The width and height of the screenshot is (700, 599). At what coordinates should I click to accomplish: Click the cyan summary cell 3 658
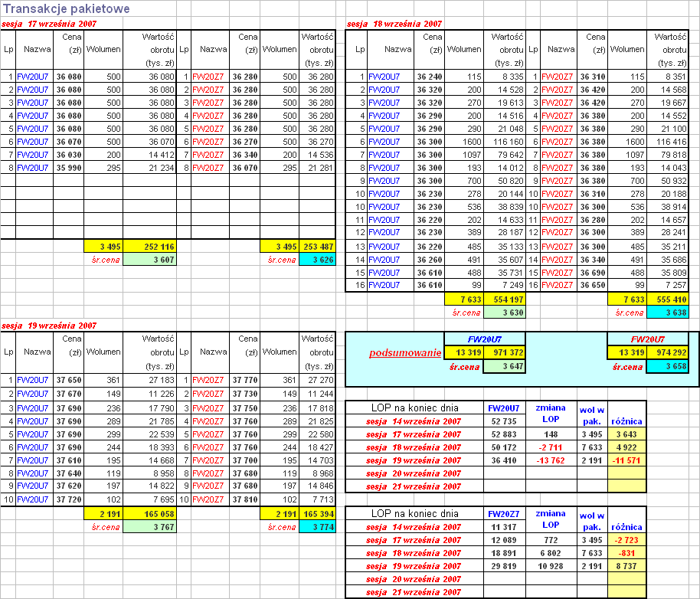667,366
